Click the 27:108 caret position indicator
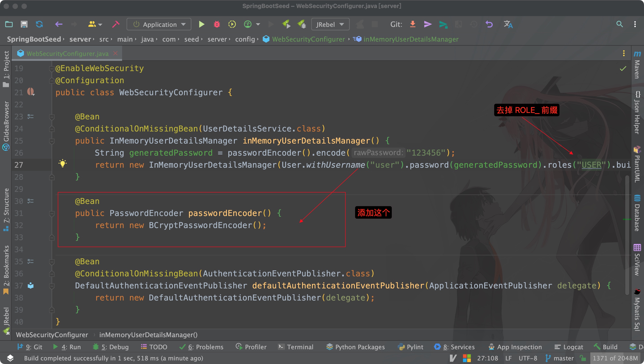The height and width of the screenshot is (364, 644). pyautogui.click(x=487, y=358)
